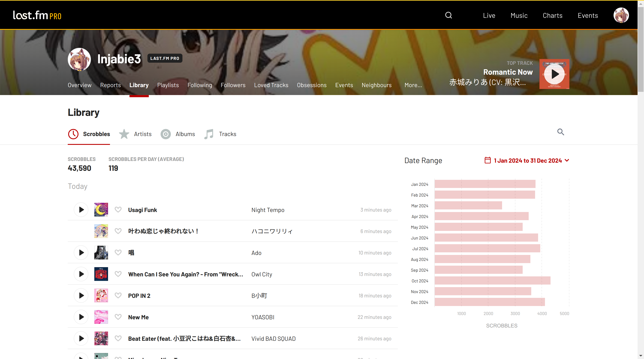Switch to the Overview profile tab
Image resolution: width=644 pixels, height=359 pixels.
80,85
